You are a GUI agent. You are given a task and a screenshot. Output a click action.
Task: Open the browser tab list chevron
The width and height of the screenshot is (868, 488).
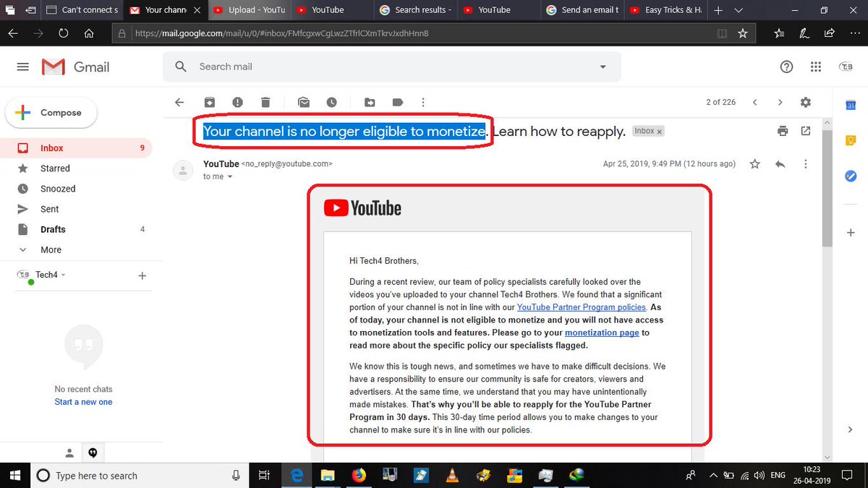tap(738, 10)
